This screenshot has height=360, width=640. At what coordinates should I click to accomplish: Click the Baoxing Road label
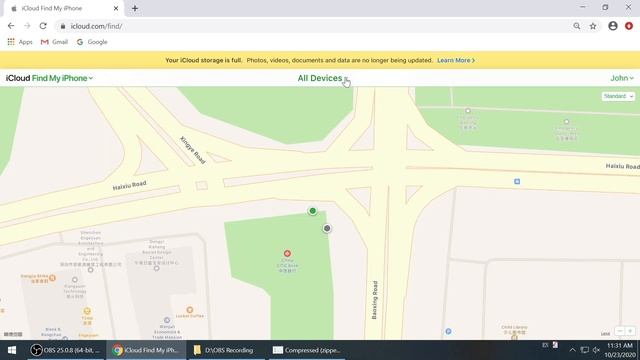[x=375, y=300]
